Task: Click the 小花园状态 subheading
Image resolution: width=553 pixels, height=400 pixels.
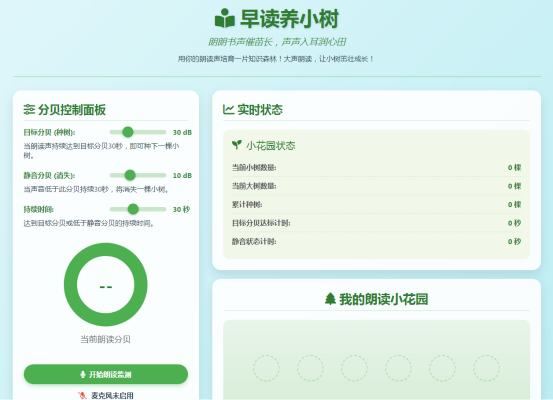Action: tap(271, 146)
